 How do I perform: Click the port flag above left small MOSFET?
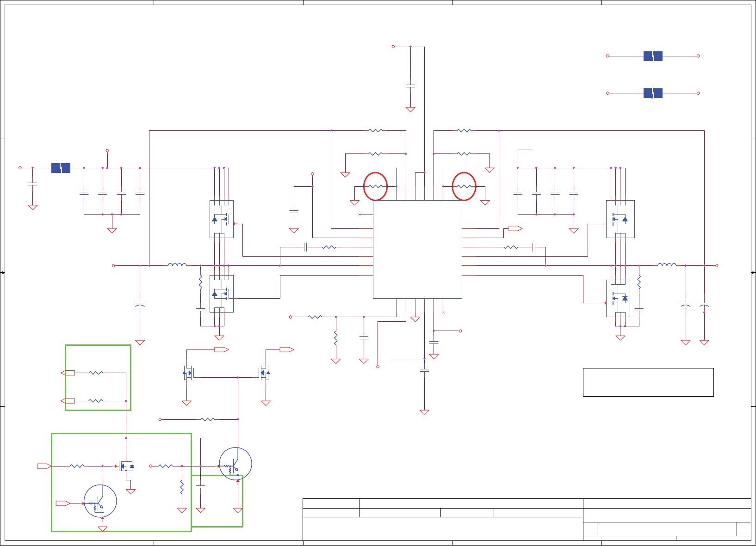tap(221, 350)
